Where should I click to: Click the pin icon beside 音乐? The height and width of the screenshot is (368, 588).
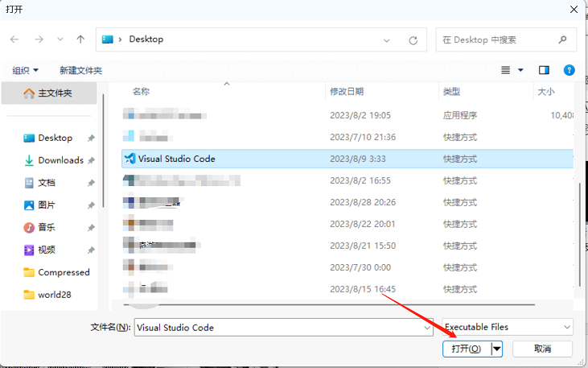coord(91,228)
